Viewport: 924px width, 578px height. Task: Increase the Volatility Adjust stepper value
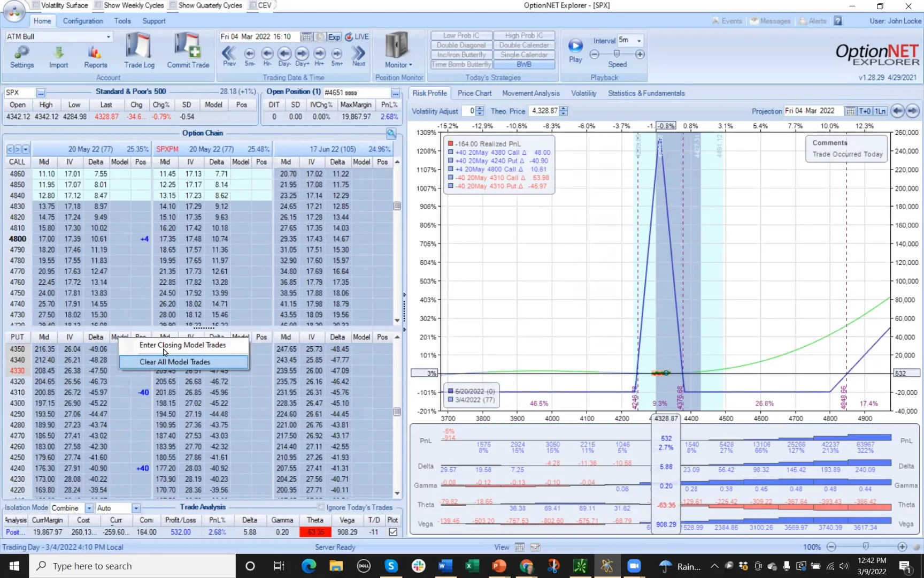coord(480,109)
